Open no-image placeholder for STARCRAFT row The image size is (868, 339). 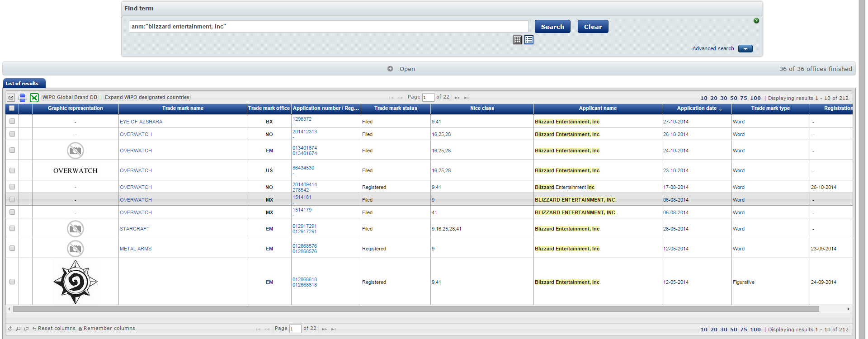pos(75,229)
